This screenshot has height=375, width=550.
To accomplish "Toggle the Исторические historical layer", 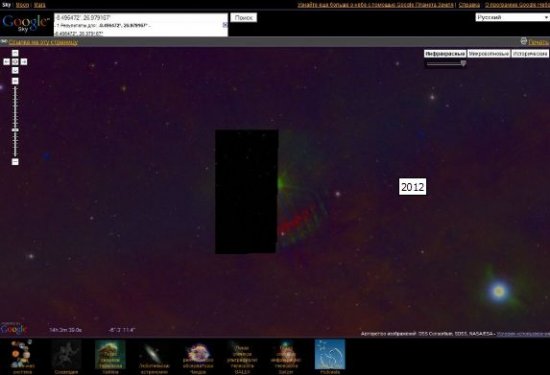I will [530, 54].
